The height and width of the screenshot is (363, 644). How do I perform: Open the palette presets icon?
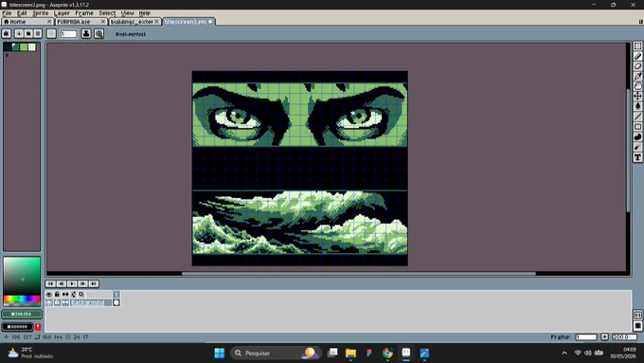coord(28,34)
